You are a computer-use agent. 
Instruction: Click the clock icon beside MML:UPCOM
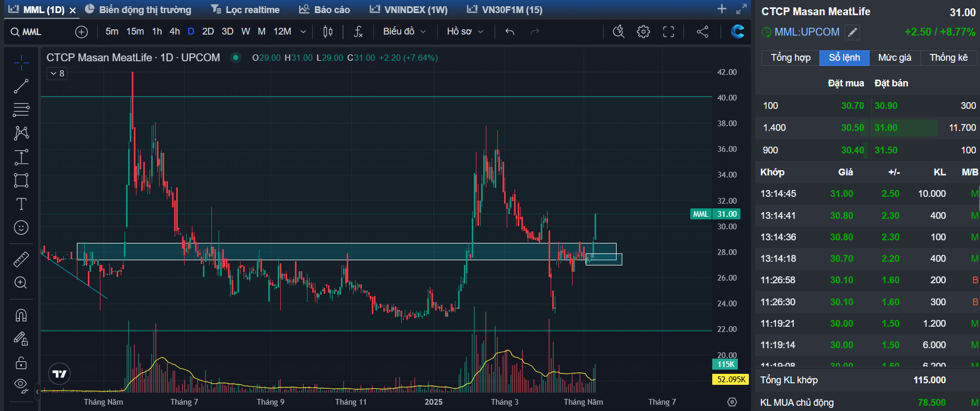click(x=767, y=32)
